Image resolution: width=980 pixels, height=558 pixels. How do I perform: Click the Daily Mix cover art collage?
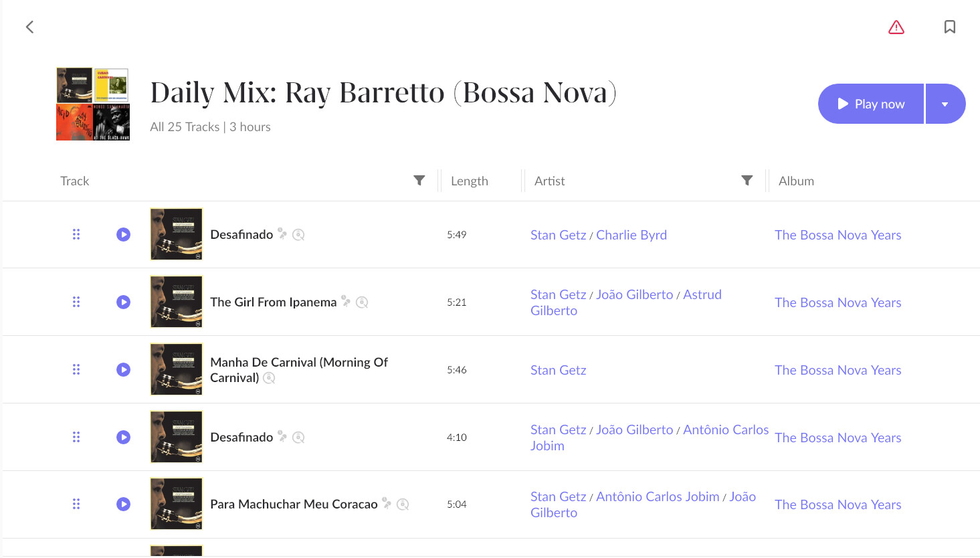coord(93,104)
